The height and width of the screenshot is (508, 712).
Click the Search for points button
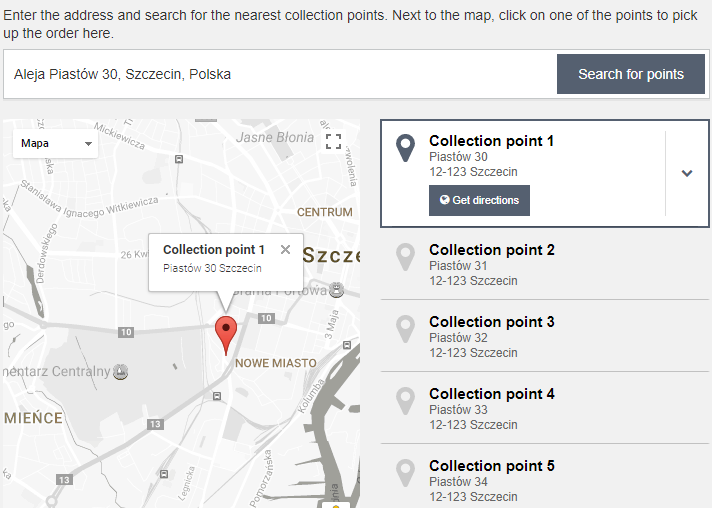tap(631, 74)
